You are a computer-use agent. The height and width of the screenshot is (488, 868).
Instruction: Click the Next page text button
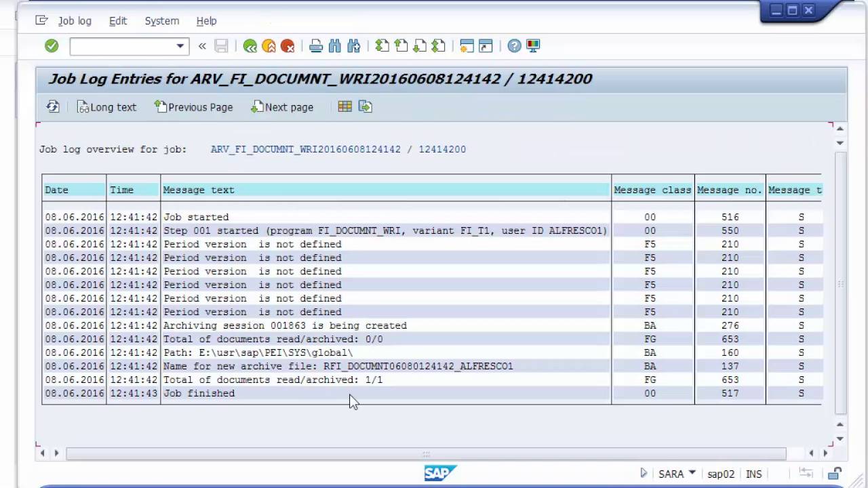pos(282,107)
